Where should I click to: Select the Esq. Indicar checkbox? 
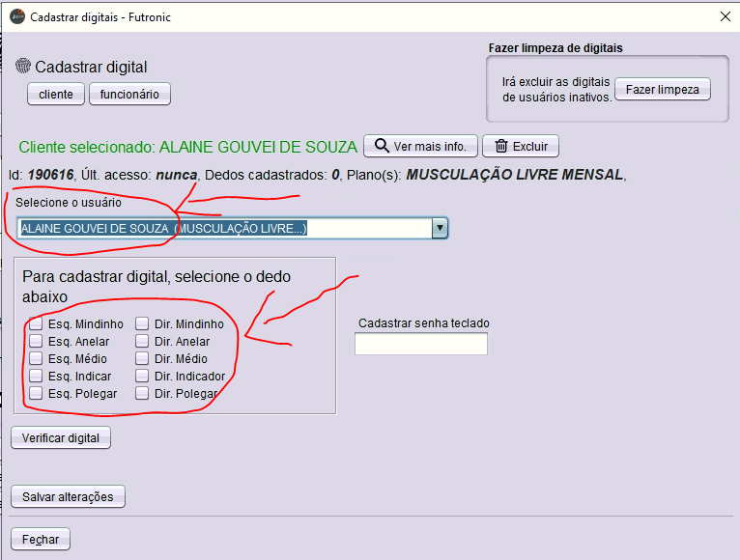tap(36, 377)
